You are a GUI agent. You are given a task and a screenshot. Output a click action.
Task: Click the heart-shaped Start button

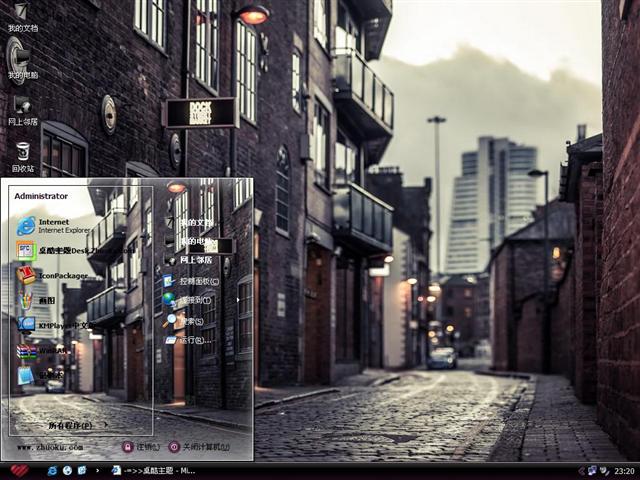(19, 471)
